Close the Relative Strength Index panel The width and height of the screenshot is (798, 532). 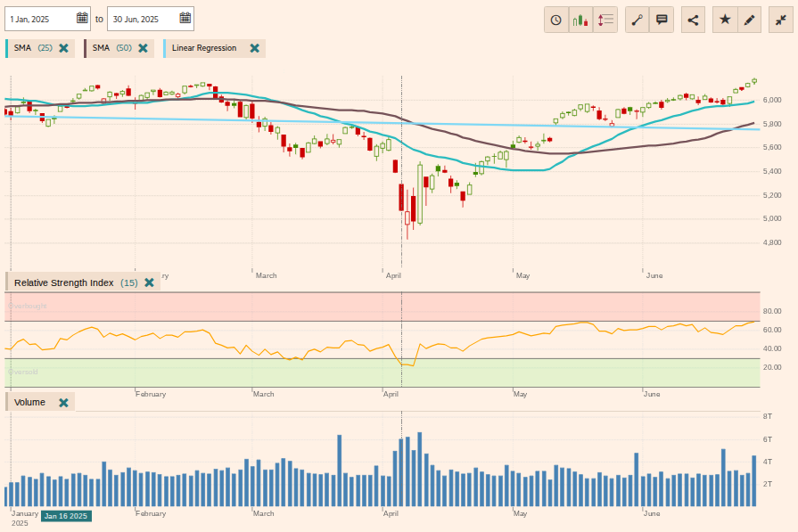(149, 282)
